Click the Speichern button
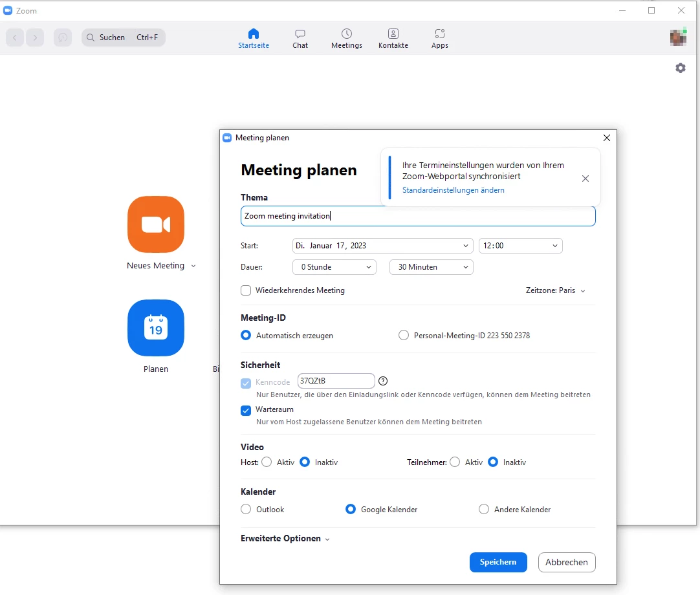The height and width of the screenshot is (595, 700). tap(498, 563)
